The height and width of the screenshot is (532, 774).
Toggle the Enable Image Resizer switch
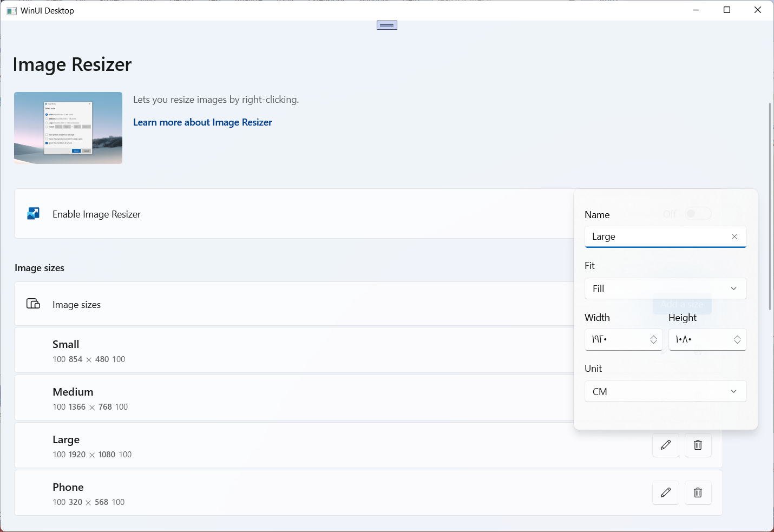[x=698, y=214]
